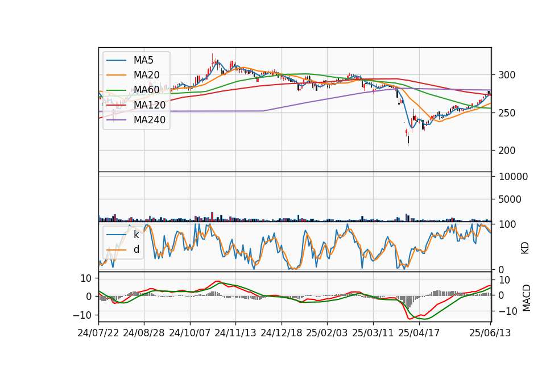Click the 24/10/07 date axis label

click(190, 333)
